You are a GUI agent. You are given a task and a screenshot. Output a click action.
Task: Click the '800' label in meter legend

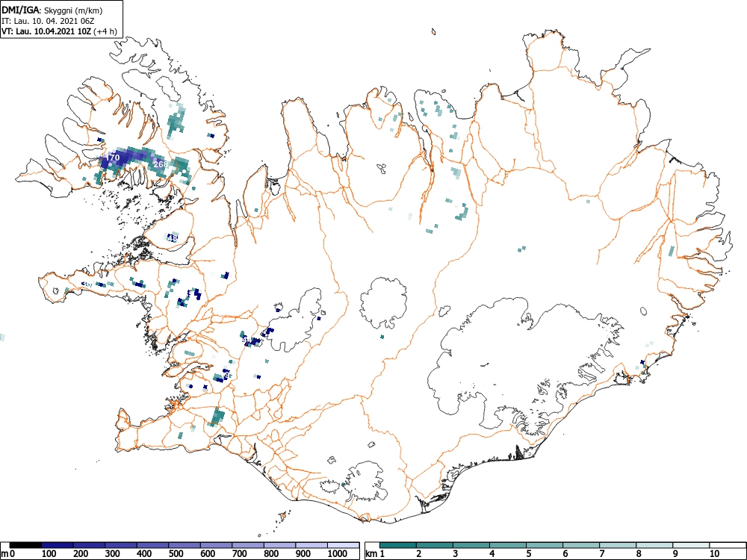click(272, 554)
